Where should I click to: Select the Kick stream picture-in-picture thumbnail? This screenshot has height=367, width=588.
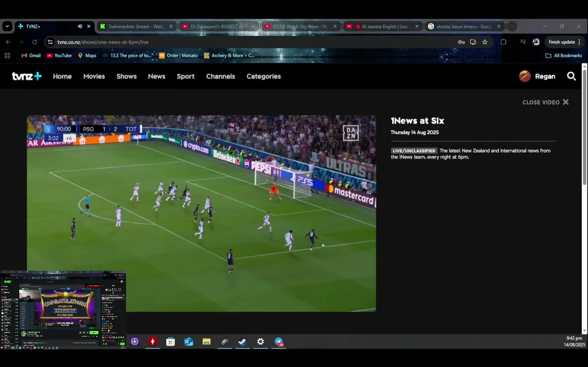point(63,309)
